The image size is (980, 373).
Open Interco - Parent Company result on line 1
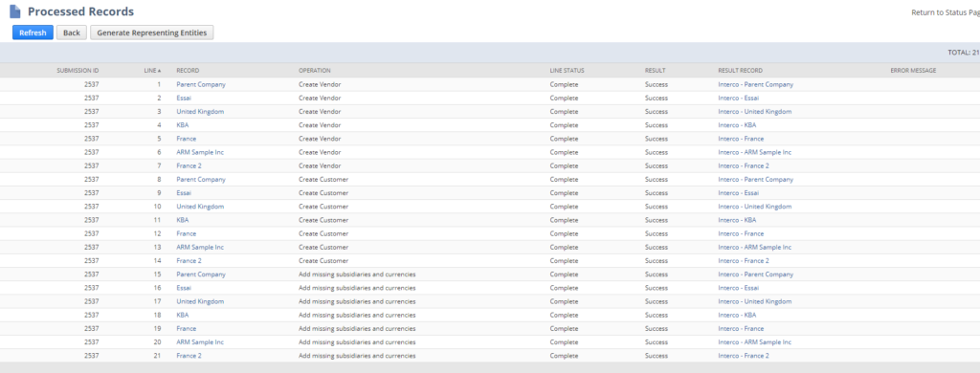(x=756, y=84)
